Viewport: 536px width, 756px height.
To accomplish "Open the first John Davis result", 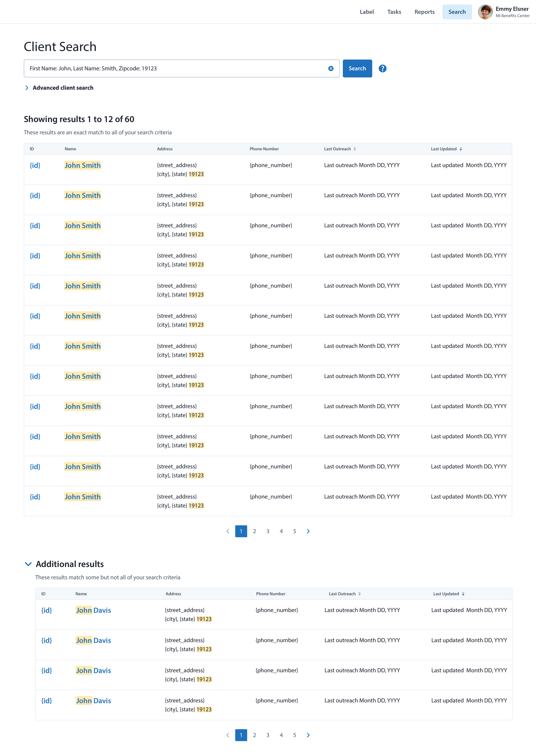I will click(93, 610).
